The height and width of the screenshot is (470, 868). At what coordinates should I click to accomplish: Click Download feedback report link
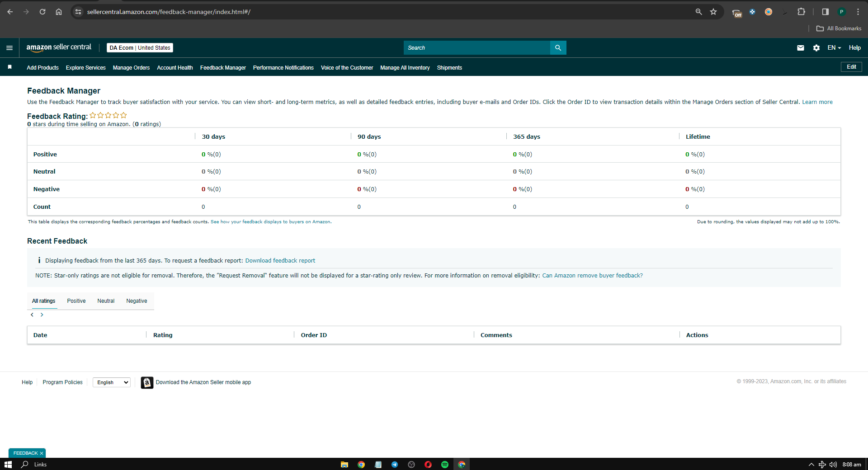pos(280,261)
